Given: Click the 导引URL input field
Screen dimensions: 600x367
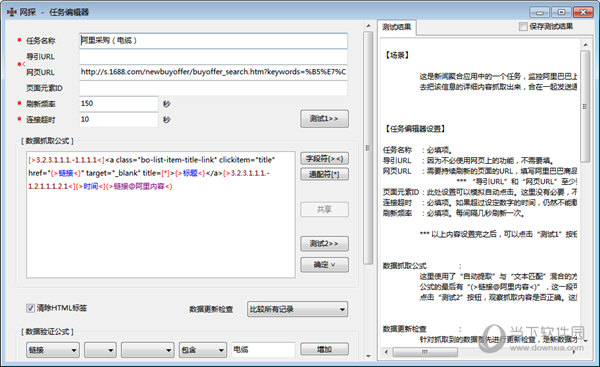Looking at the screenshot, I should pyautogui.click(x=213, y=57).
